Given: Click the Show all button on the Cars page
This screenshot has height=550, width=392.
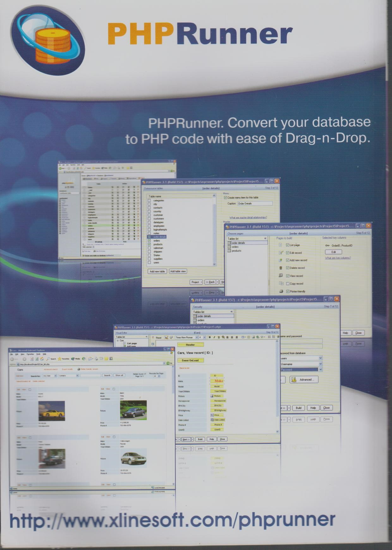Looking at the screenshot, I should [119, 375].
